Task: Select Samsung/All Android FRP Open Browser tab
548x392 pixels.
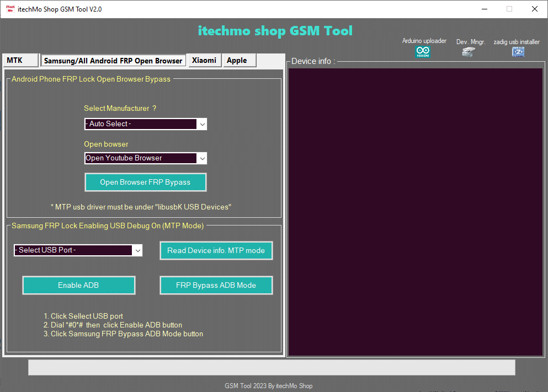Action: (x=113, y=61)
